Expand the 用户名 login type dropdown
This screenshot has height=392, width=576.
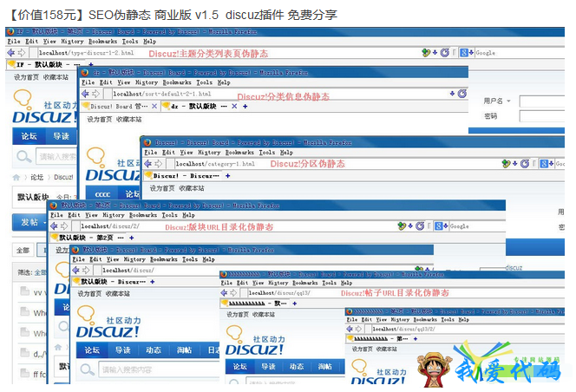pyautogui.click(x=509, y=101)
